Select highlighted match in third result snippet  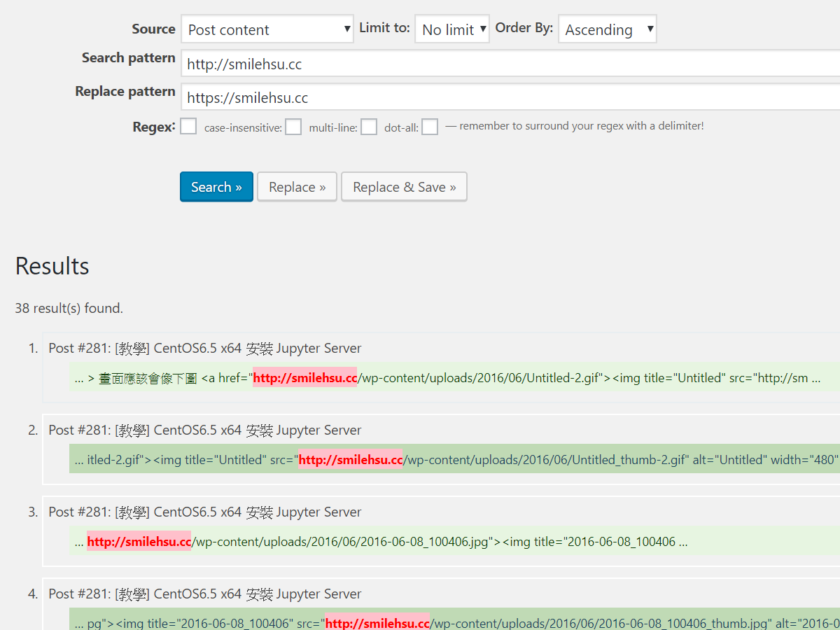point(139,542)
